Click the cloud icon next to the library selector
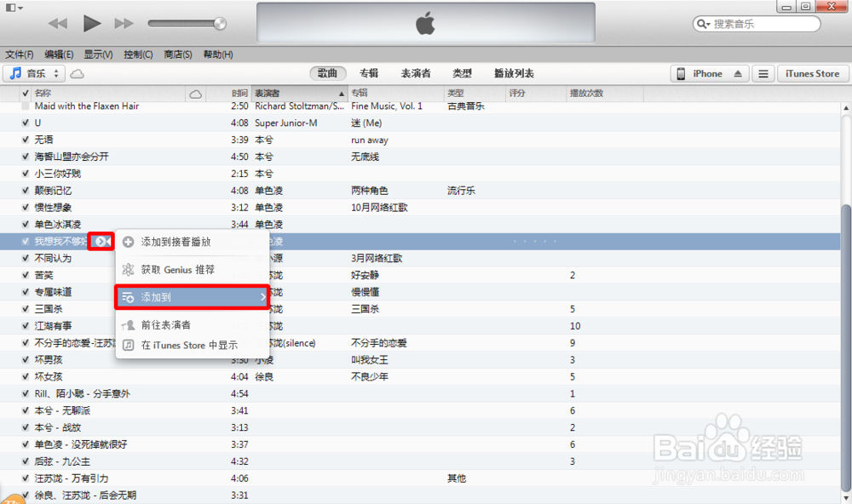 [77, 73]
